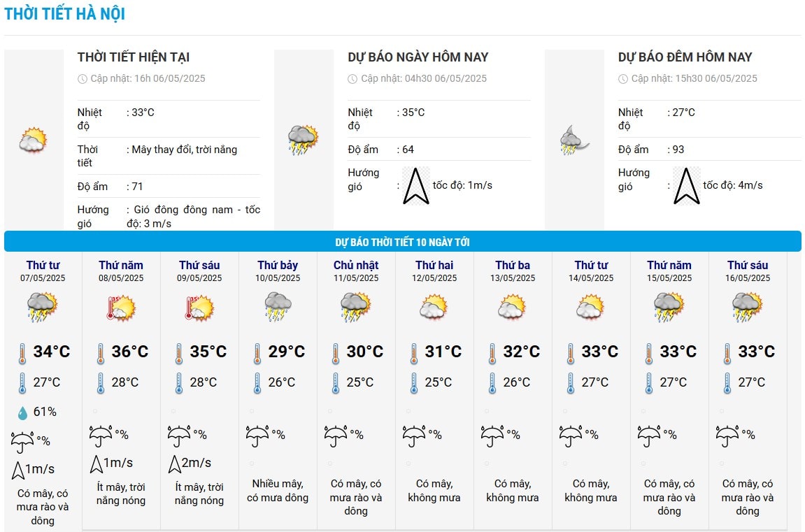Click the current weather sun-cloud icon

34,140
